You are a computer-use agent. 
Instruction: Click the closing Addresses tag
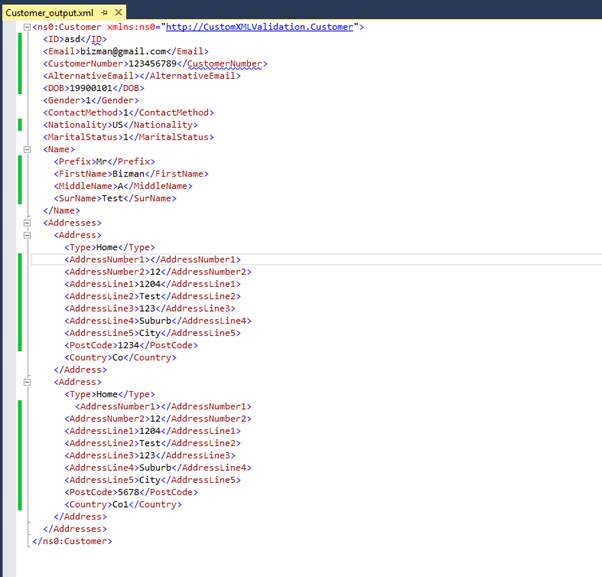75,529
